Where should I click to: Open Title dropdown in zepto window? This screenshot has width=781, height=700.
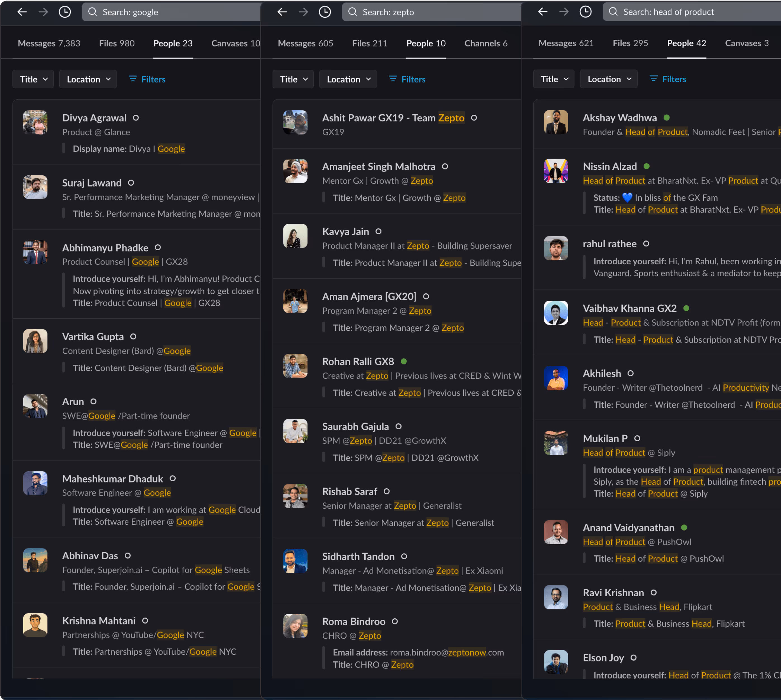coord(293,79)
